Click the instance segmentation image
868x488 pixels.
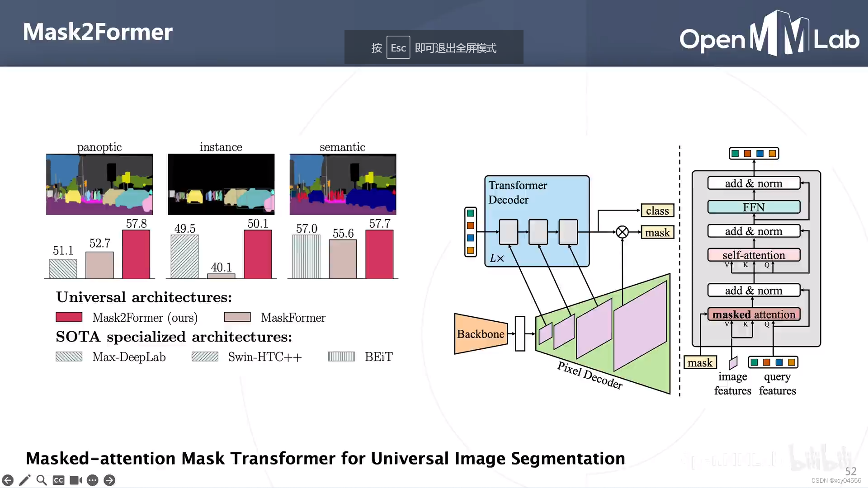click(x=221, y=184)
